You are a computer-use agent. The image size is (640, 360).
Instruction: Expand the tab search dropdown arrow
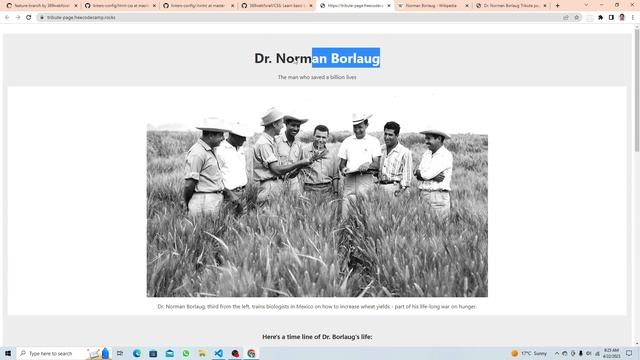pyautogui.click(x=587, y=5)
